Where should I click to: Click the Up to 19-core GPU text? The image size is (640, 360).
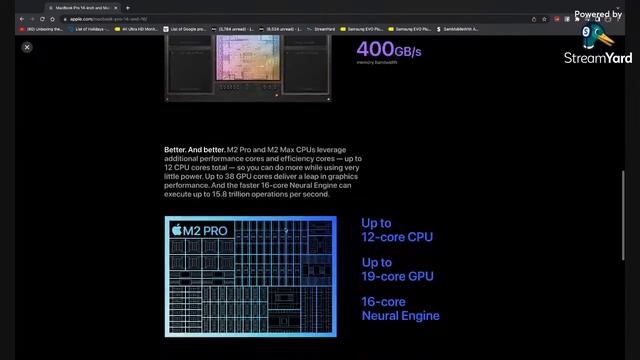click(398, 269)
